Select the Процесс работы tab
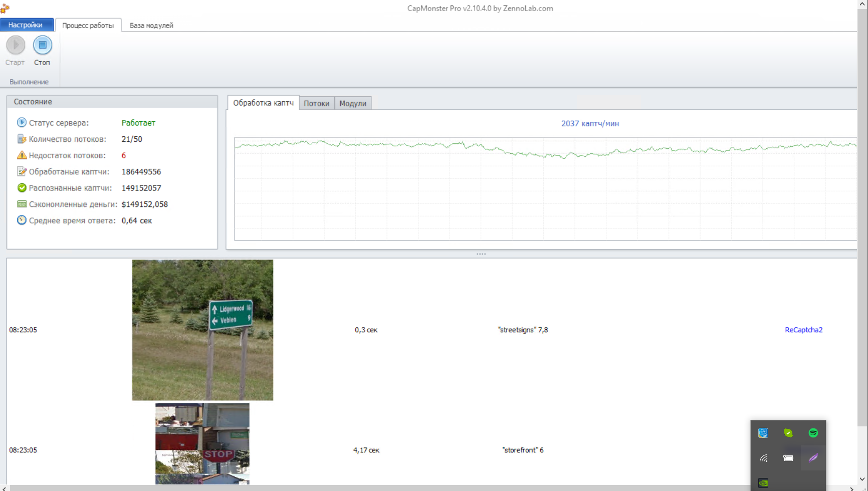 [88, 26]
